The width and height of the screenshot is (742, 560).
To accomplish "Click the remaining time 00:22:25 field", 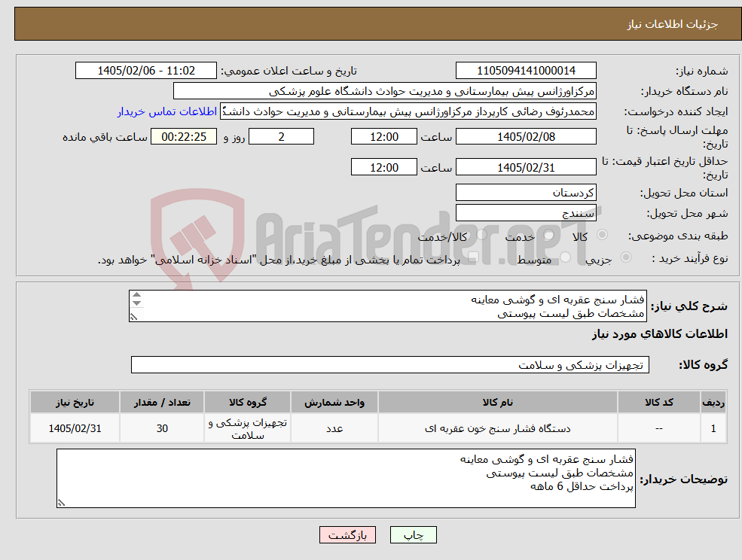I will click(184, 137).
